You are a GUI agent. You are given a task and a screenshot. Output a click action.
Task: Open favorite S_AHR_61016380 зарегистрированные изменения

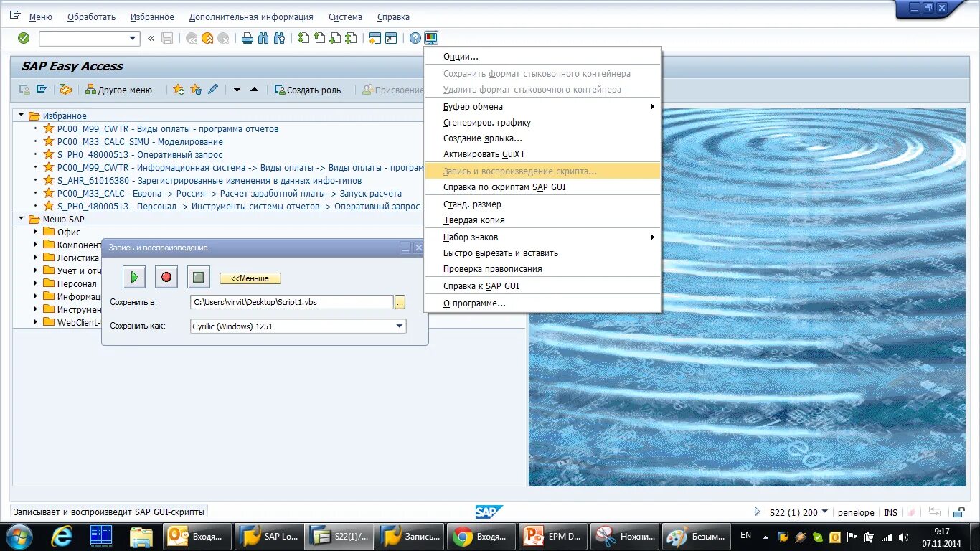pyautogui.click(x=209, y=181)
